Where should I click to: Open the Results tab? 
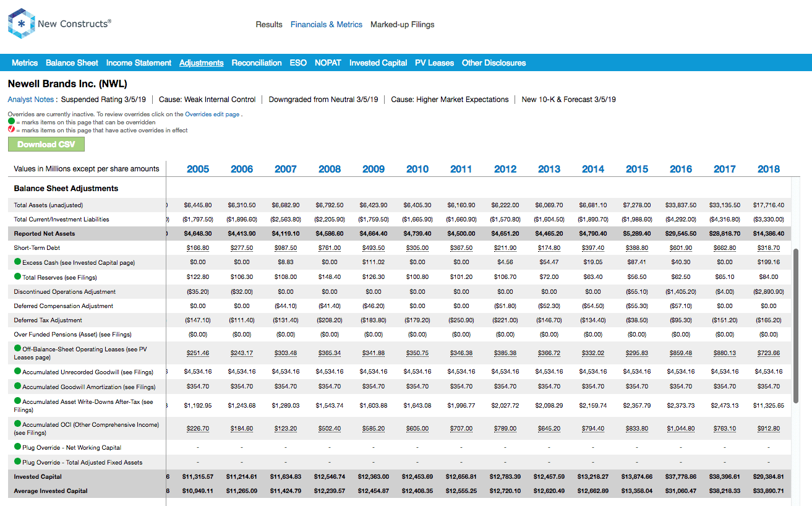(x=269, y=25)
